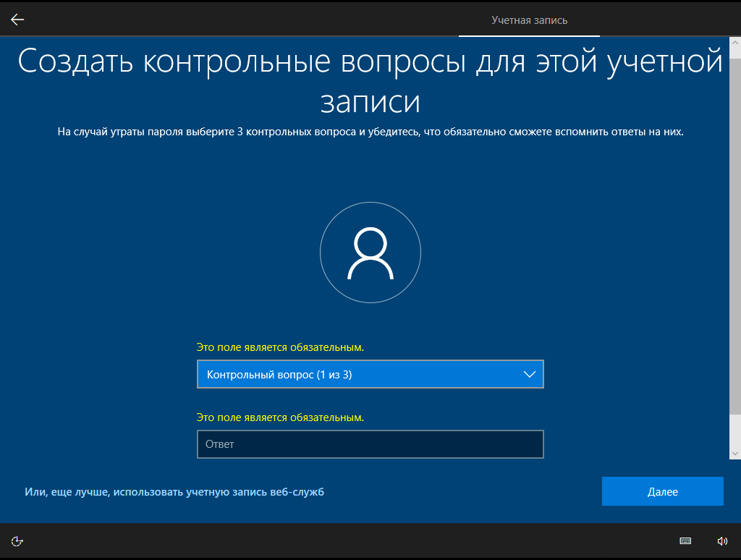The width and height of the screenshot is (741, 560).
Task: Expand the security question chevron arrow
Action: 529,374
